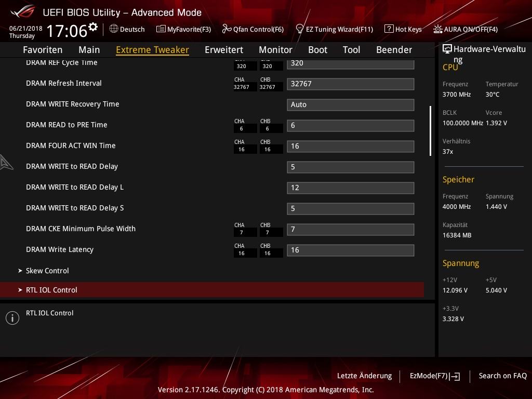Viewport: 532px width, 399px height.
Task: Select DRAM READ to PRE Time label
Action: pos(66,125)
